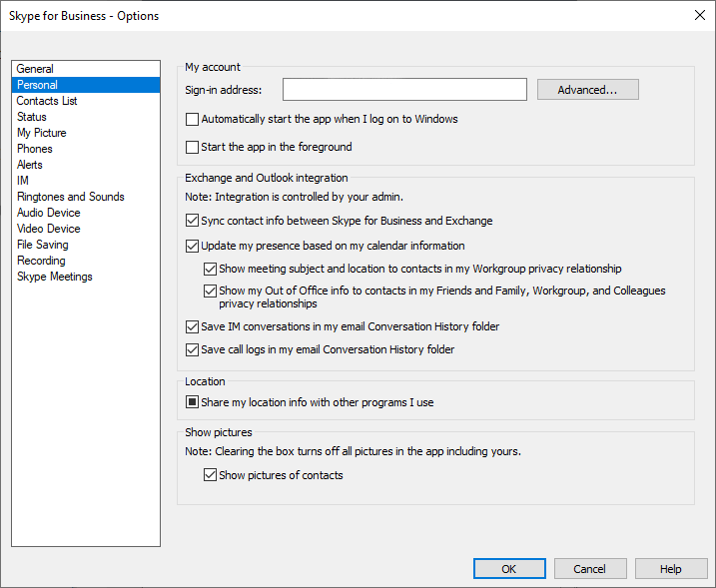Open Skype Meetings settings

click(x=55, y=277)
